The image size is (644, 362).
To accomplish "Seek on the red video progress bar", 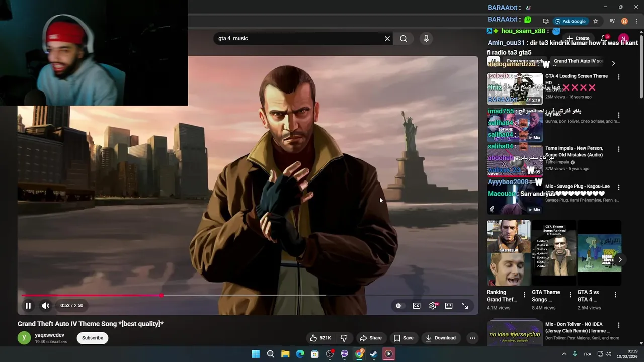I will [x=248, y=295].
